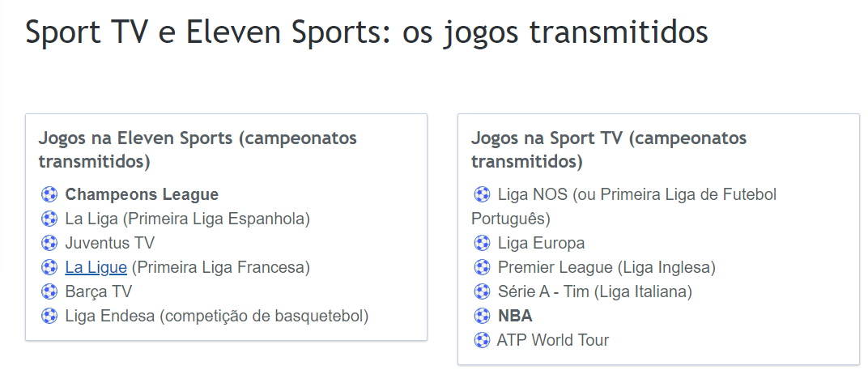Click soccer ball icon beside Liga NOS
Viewport: 868px width, 387px height.
482,194
